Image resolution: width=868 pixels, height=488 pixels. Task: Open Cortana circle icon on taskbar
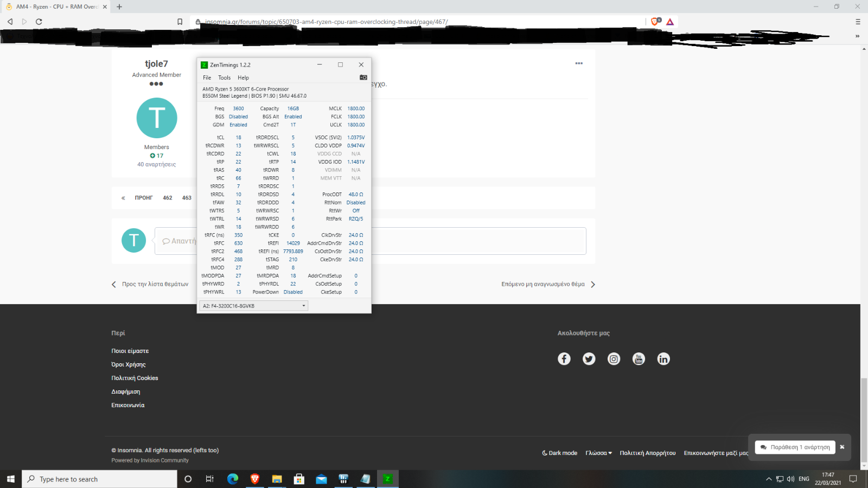[x=188, y=479]
